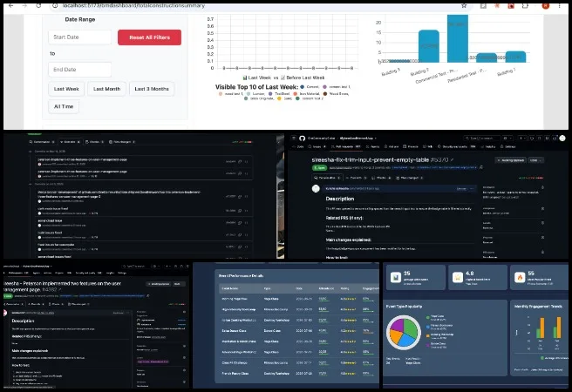
Task: Open the comment options ellipsis on sireesha PR description
Action: [x=472, y=189]
